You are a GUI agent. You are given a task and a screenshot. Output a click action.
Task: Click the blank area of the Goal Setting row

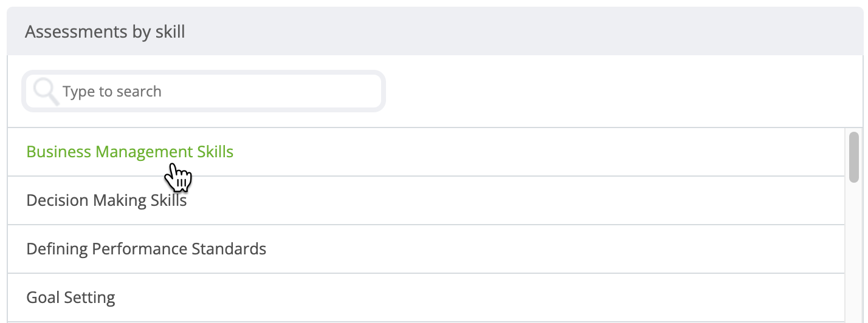pyautogui.click(x=480, y=297)
